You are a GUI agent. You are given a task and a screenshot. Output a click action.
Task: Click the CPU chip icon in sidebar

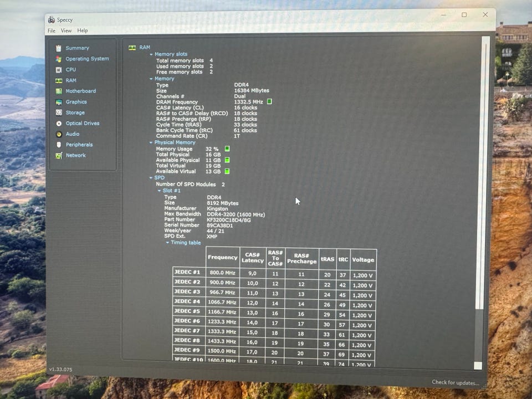pos(59,70)
